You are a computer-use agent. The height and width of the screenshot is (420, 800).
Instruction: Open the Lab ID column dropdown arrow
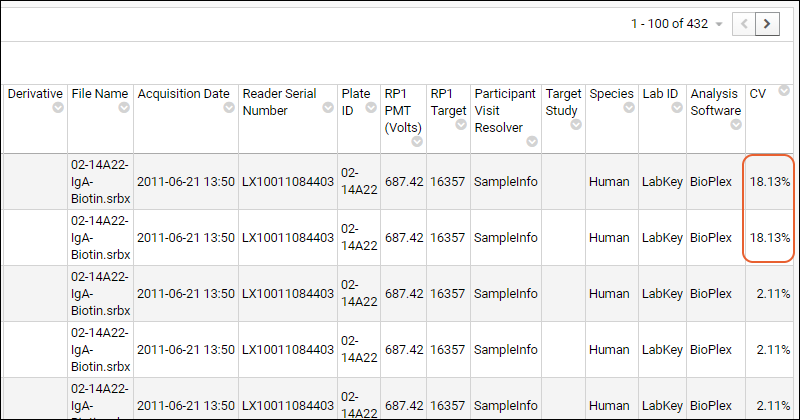point(677,108)
